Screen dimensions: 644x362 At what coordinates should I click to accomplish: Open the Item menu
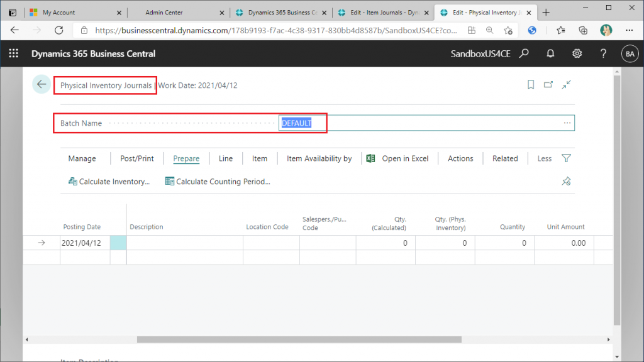click(260, 158)
